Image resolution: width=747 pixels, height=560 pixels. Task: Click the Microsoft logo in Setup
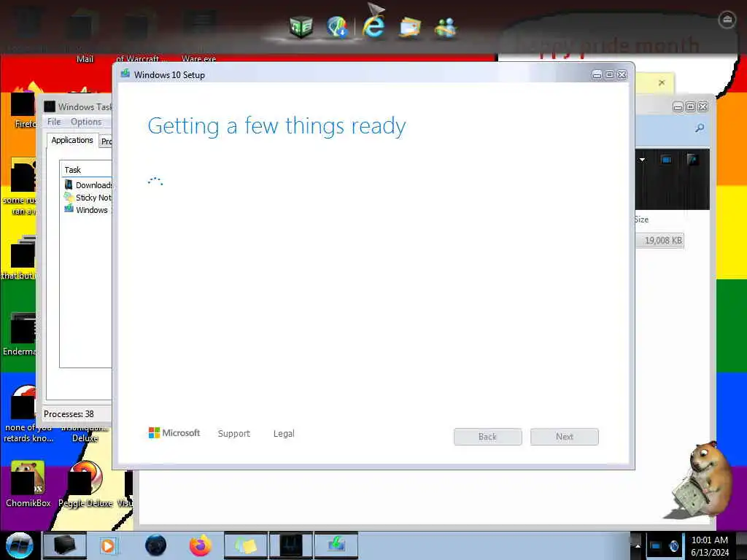pos(174,433)
